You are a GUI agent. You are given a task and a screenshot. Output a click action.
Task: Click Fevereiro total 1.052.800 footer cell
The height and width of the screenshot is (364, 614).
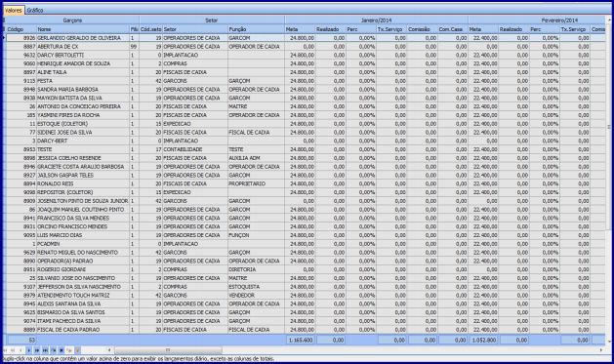pos(483,341)
